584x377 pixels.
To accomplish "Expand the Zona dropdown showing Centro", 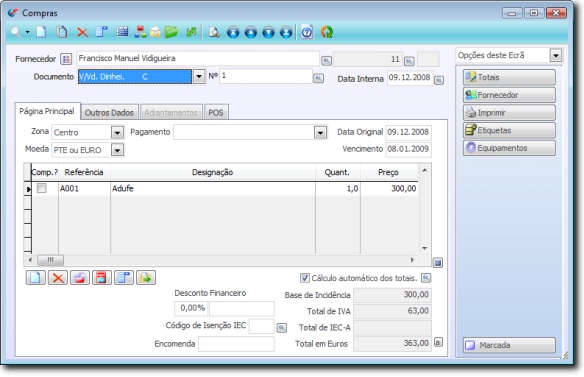I will (117, 132).
